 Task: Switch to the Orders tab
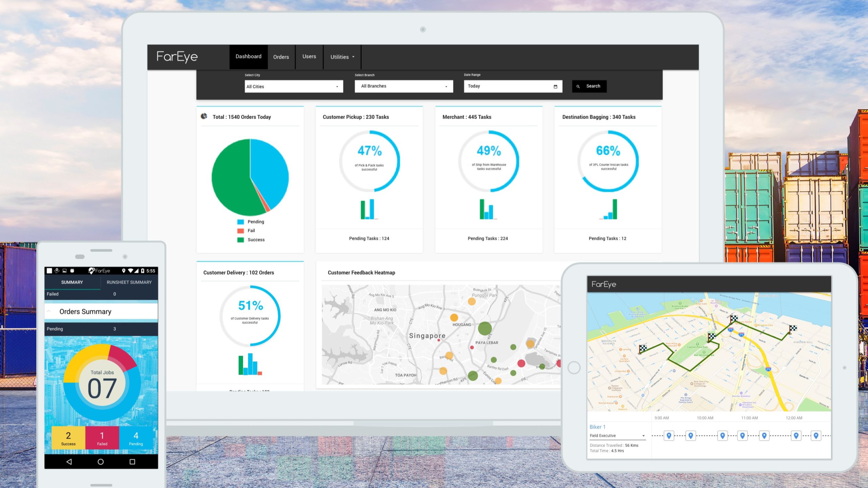(x=281, y=57)
